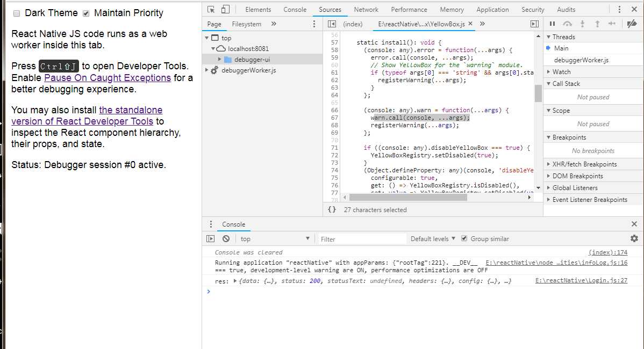Expand Event Listener Breakpoints section
Image resolution: width=644 pixels, height=349 pixels.
(x=548, y=200)
